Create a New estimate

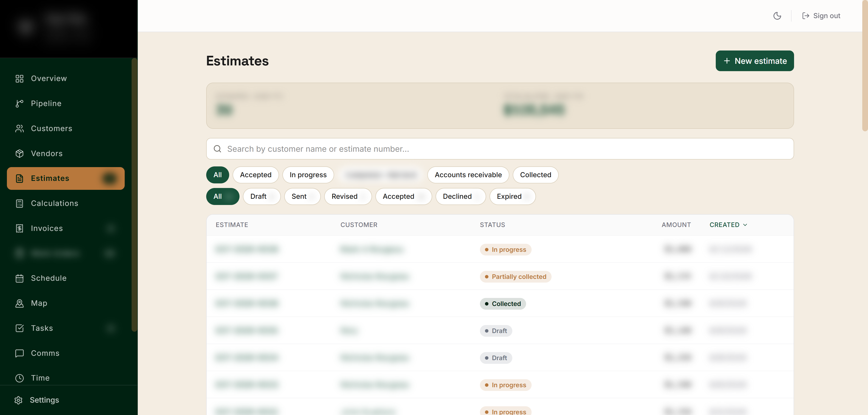754,61
